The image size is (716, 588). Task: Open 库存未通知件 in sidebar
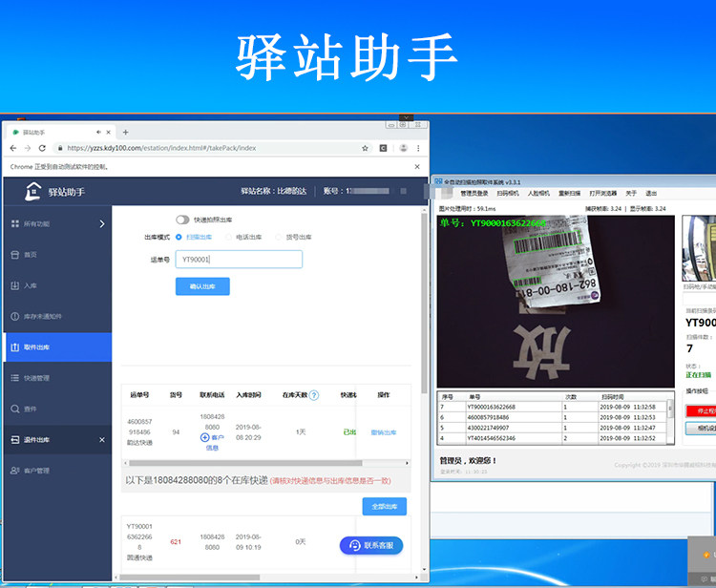click(x=42, y=316)
